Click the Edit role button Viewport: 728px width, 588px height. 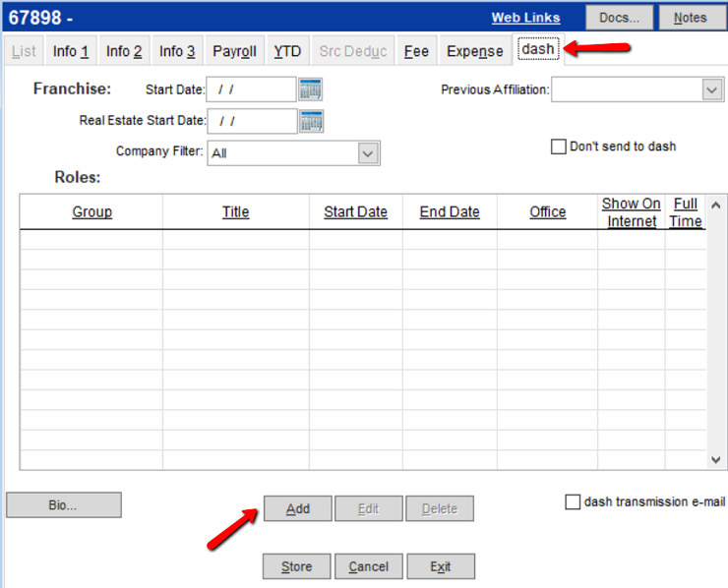pos(369,508)
